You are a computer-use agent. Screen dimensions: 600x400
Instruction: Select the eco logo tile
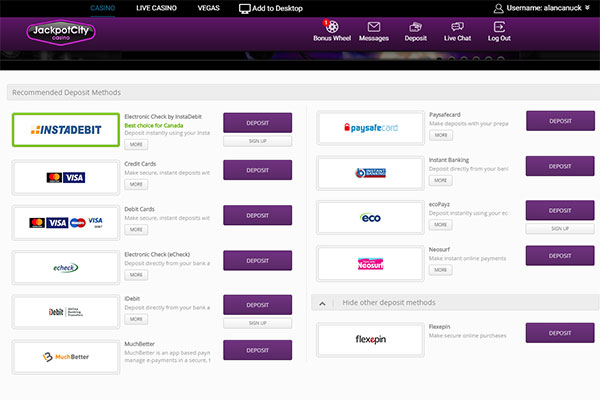point(370,218)
